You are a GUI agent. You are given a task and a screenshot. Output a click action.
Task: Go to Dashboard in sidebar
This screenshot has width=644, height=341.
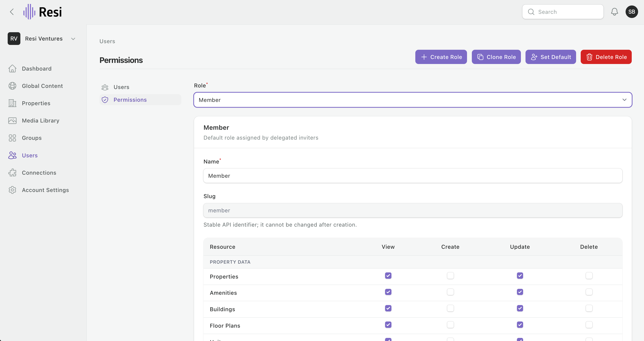point(37,69)
